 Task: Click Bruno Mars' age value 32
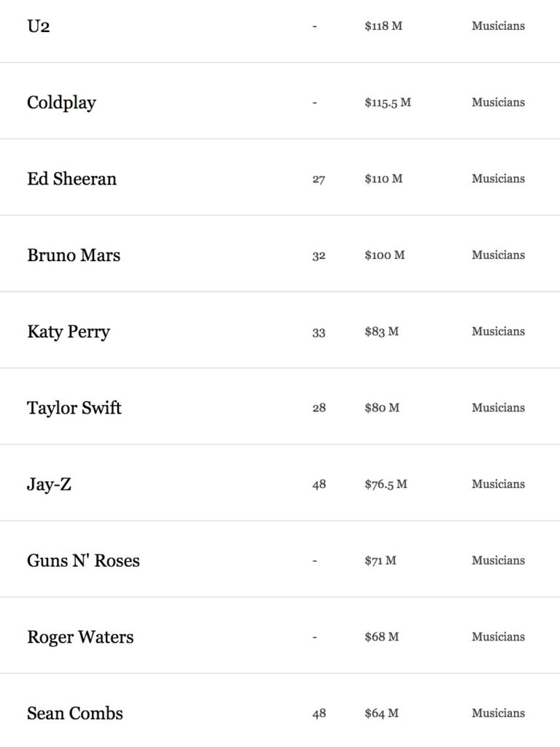coord(319,256)
